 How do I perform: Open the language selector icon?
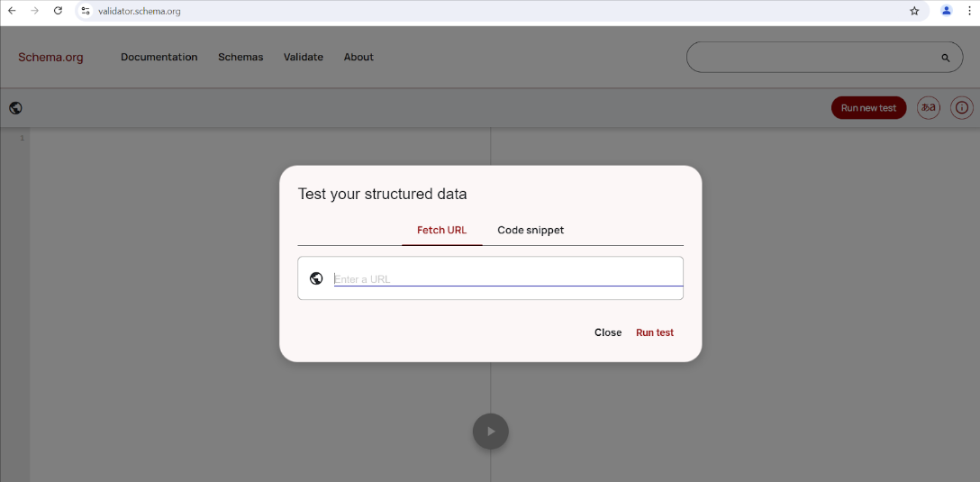click(928, 107)
